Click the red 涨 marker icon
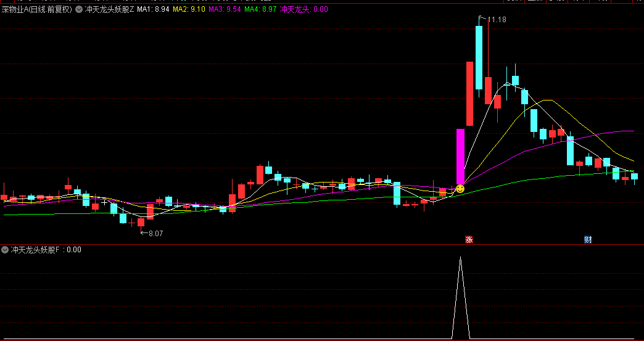Image resolution: width=644 pixels, height=341 pixels. [x=469, y=240]
